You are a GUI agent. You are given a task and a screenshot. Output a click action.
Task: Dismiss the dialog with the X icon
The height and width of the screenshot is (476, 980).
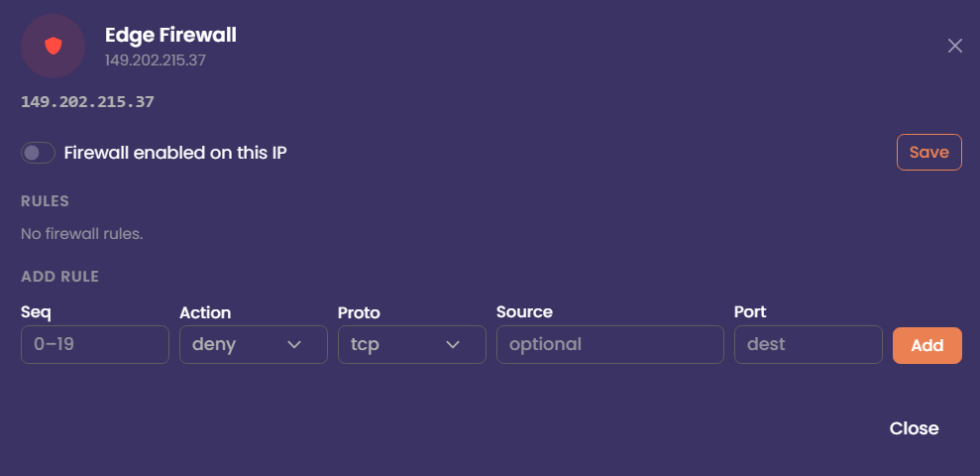tap(954, 46)
